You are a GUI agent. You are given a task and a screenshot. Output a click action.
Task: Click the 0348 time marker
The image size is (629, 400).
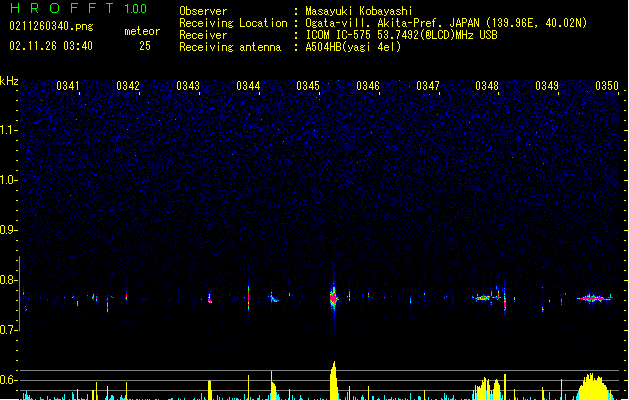coord(487,86)
